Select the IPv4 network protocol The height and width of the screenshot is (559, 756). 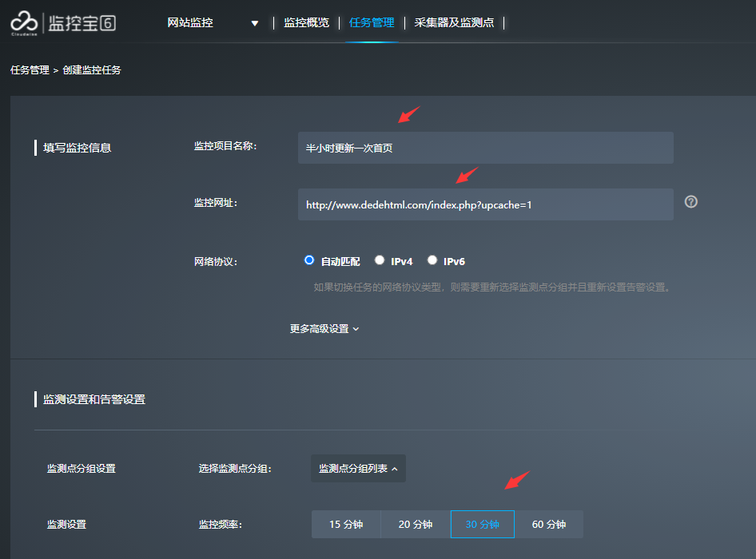click(x=380, y=260)
